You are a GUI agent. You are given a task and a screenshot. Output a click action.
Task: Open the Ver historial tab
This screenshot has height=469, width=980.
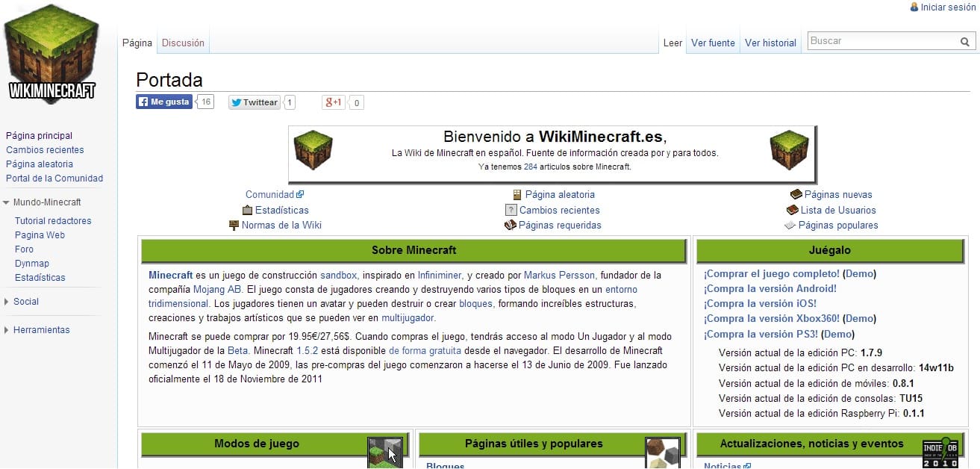click(770, 43)
